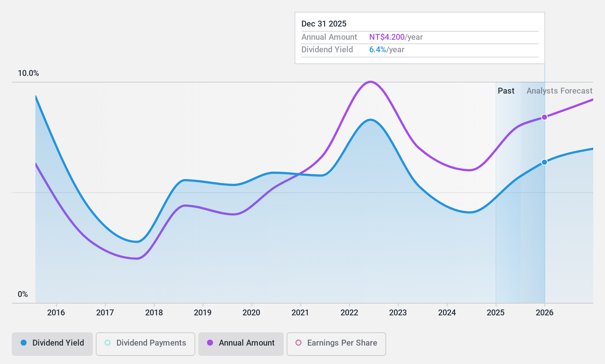605x364 pixels.
Task: Click the 2020 axis label
Action: pyautogui.click(x=251, y=312)
